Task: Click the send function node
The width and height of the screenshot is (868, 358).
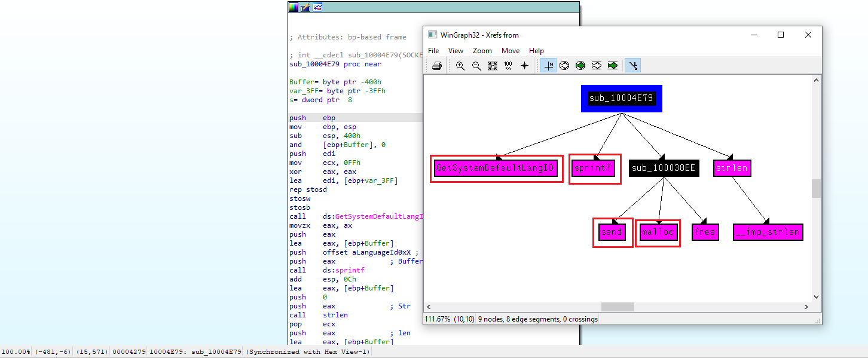Action: pos(612,232)
